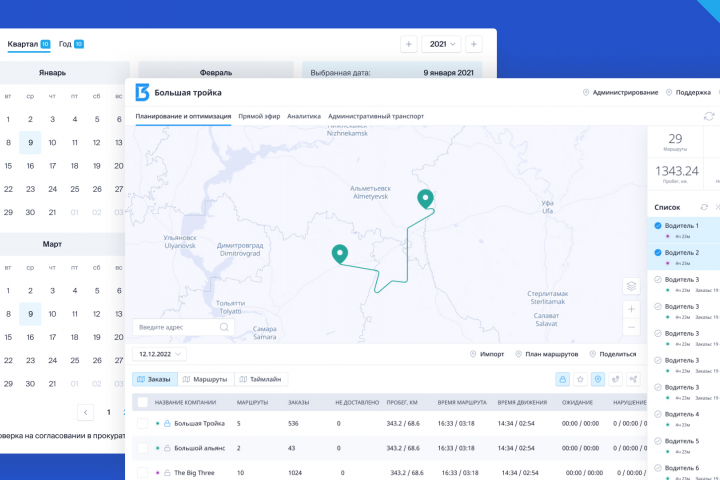Click the НАЗВАНИЕ КОМПАНИИ column header
720x480 pixels.
tap(185, 402)
